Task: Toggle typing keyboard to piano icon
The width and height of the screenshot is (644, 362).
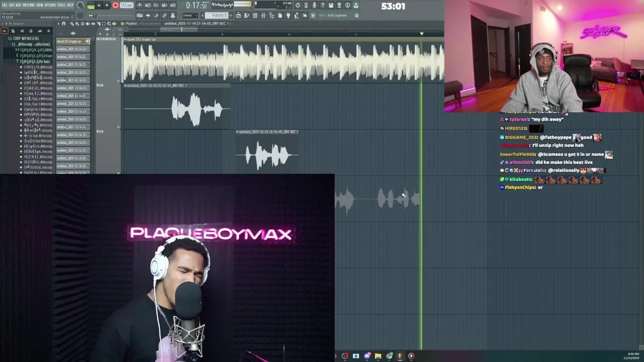Action: click(x=139, y=16)
